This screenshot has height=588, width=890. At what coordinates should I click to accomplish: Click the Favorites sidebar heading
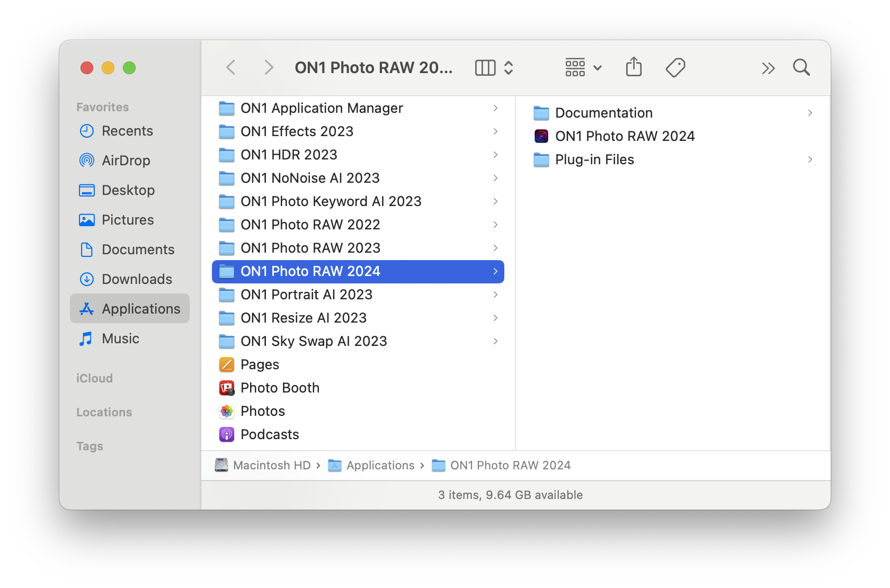tap(103, 107)
